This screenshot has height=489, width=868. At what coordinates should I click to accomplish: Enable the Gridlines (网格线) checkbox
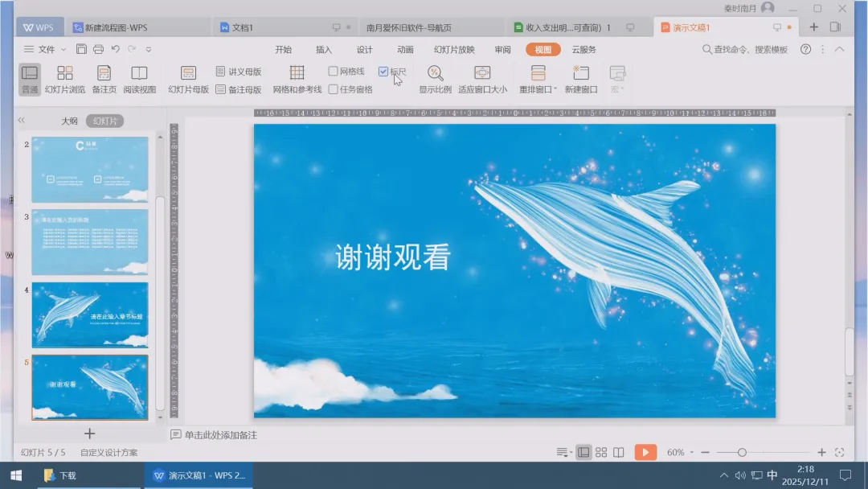(334, 72)
